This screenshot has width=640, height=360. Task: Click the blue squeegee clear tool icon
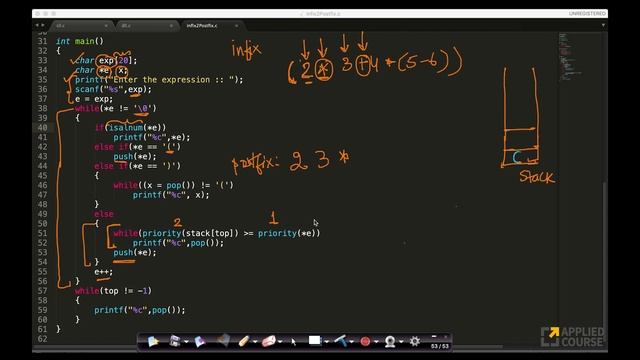click(340, 340)
